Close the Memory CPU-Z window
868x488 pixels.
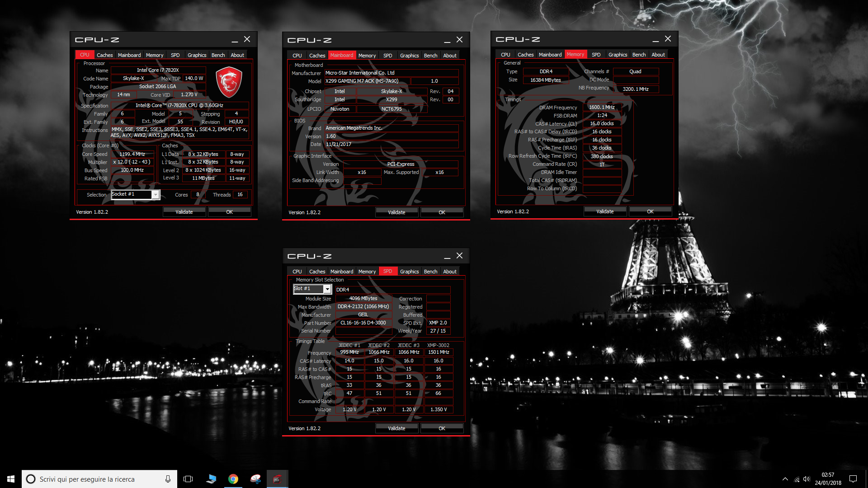668,39
